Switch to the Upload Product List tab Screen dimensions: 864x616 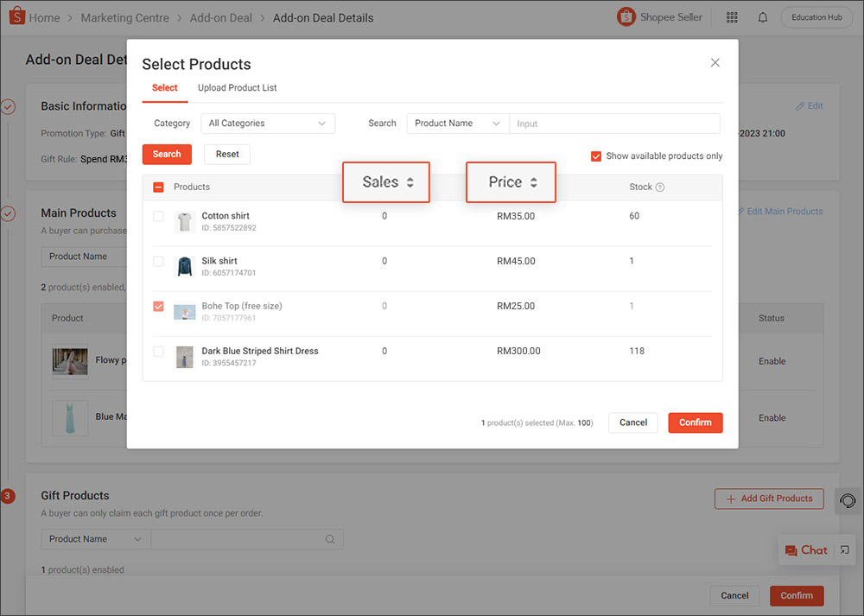pyautogui.click(x=237, y=87)
